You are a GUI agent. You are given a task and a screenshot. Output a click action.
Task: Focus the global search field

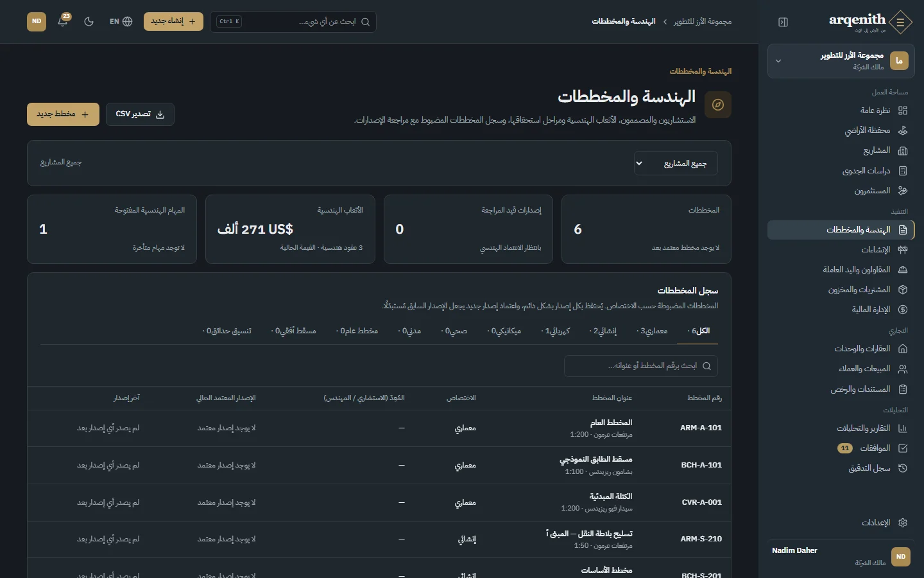(293, 22)
